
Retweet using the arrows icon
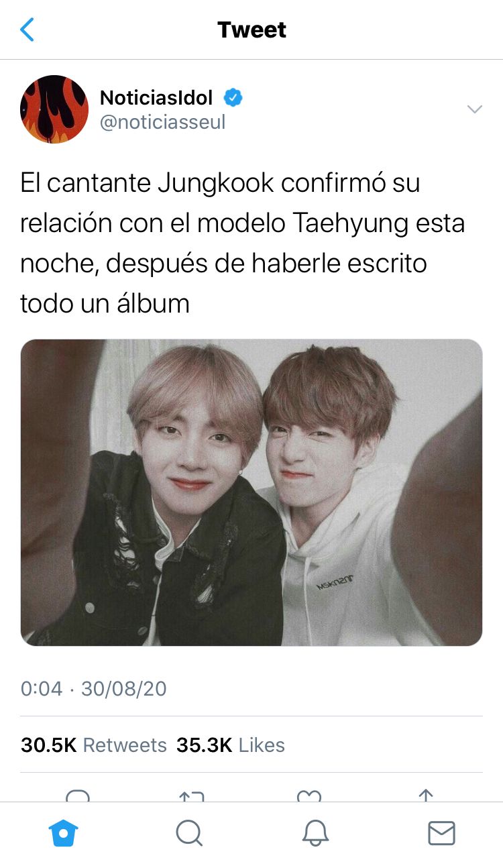[x=192, y=796]
